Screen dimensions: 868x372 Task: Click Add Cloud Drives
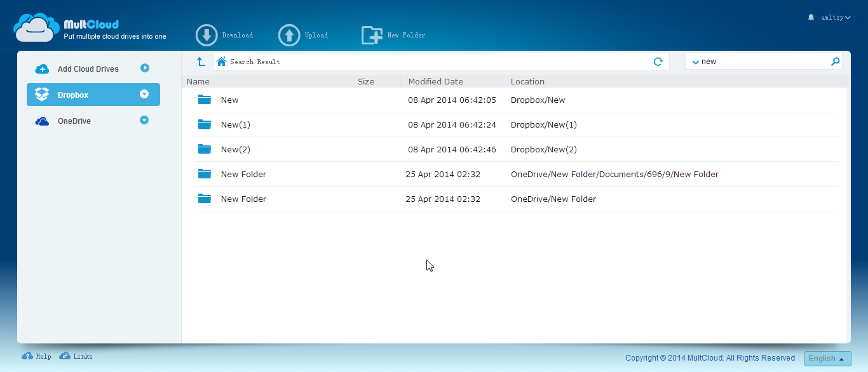click(x=88, y=69)
